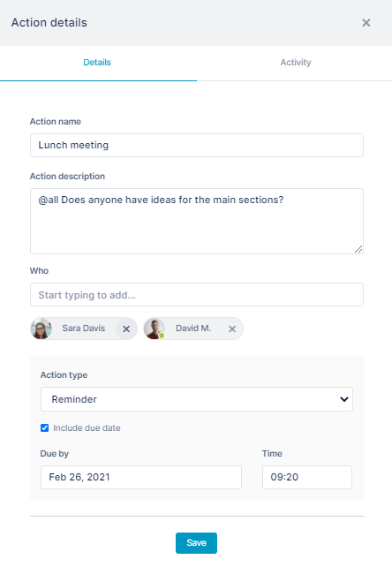Open the Feb 26, 2021 date picker

click(x=141, y=477)
